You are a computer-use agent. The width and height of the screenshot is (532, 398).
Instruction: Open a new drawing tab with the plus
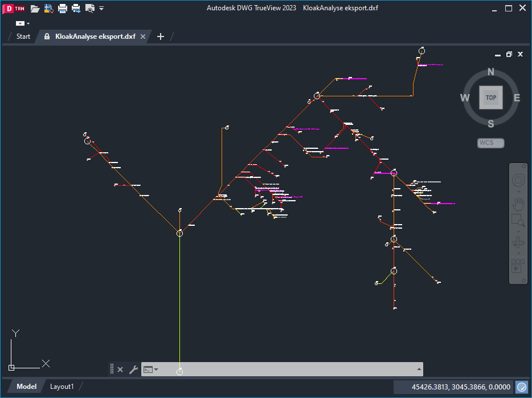[x=160, y=36]
